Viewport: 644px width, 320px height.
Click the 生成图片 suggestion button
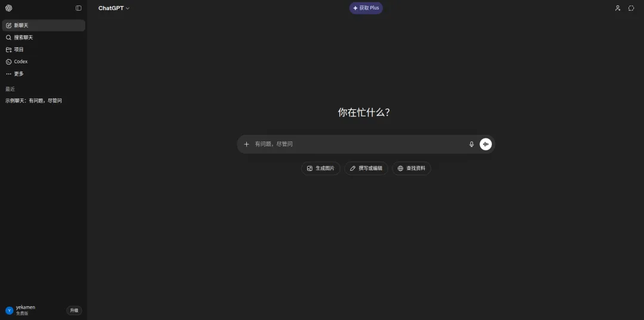[321, 168]
